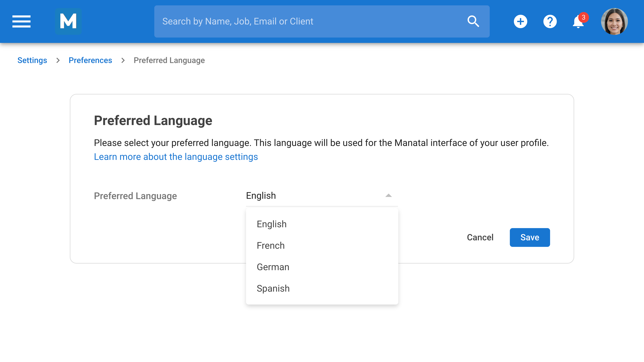The height and width of the screenshot is (362, 644).
Task: Choose German in the dropdown list
Action: (273, 267)
